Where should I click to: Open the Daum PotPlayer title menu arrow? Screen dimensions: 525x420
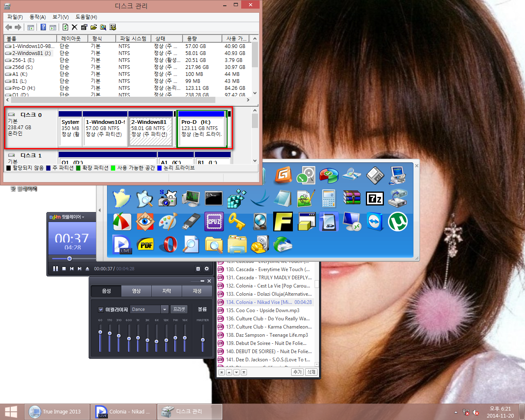[x=83, y=217]
